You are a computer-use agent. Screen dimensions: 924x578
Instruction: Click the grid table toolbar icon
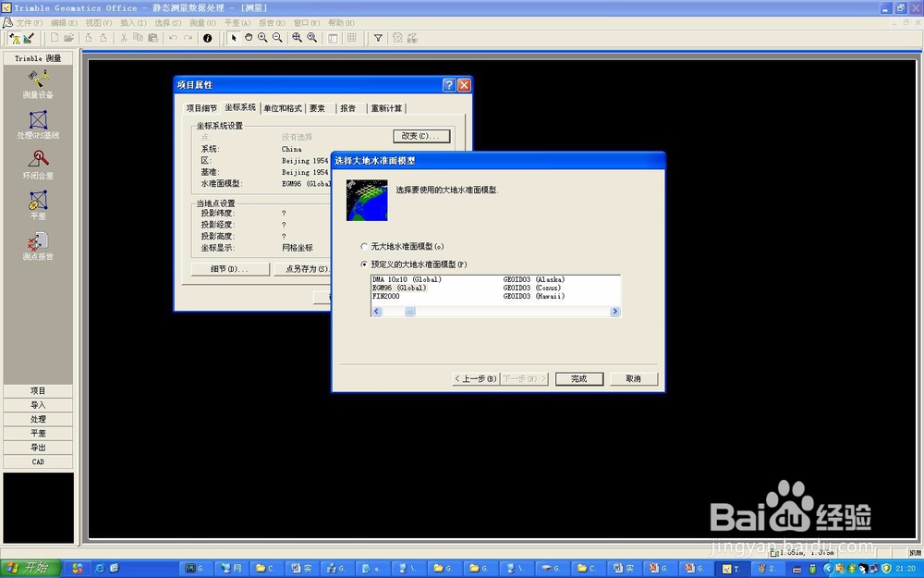point(352,38)
